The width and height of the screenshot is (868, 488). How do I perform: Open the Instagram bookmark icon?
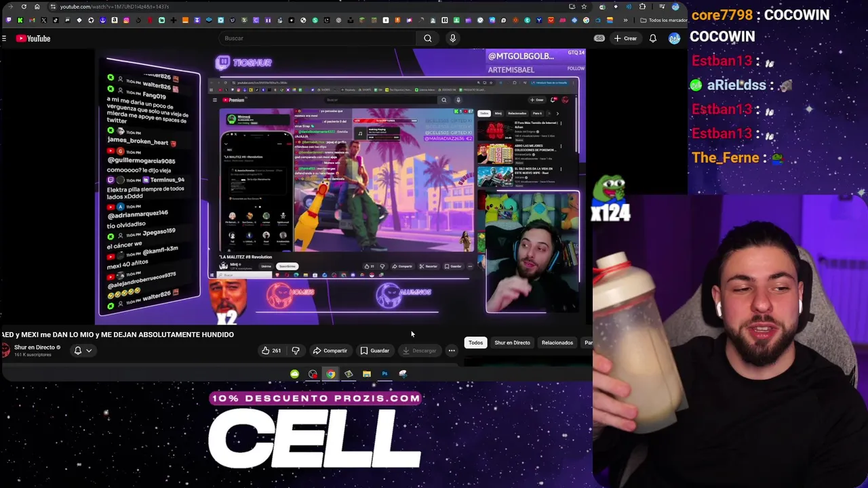[x=126, y=20]
